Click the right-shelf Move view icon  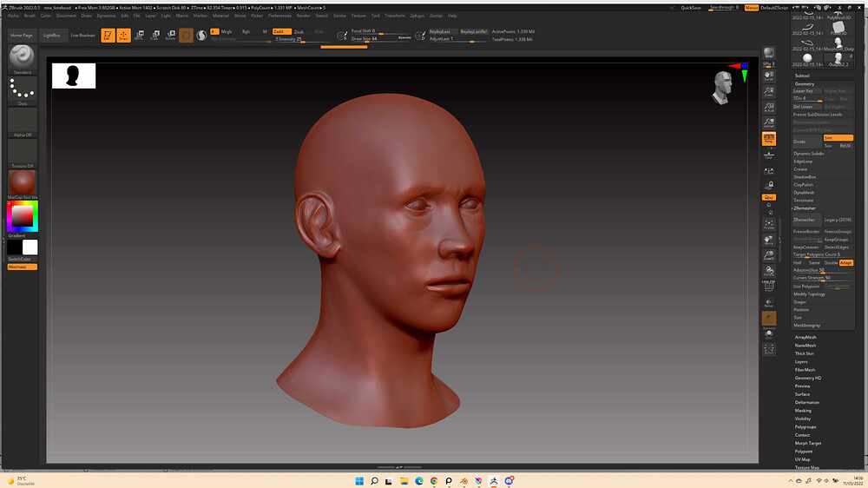point(769,240)
